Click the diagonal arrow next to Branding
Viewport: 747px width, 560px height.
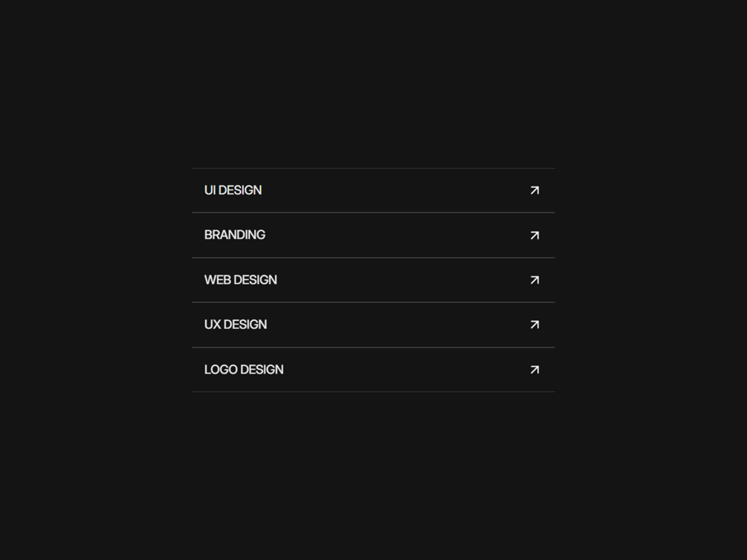(534, 235)
